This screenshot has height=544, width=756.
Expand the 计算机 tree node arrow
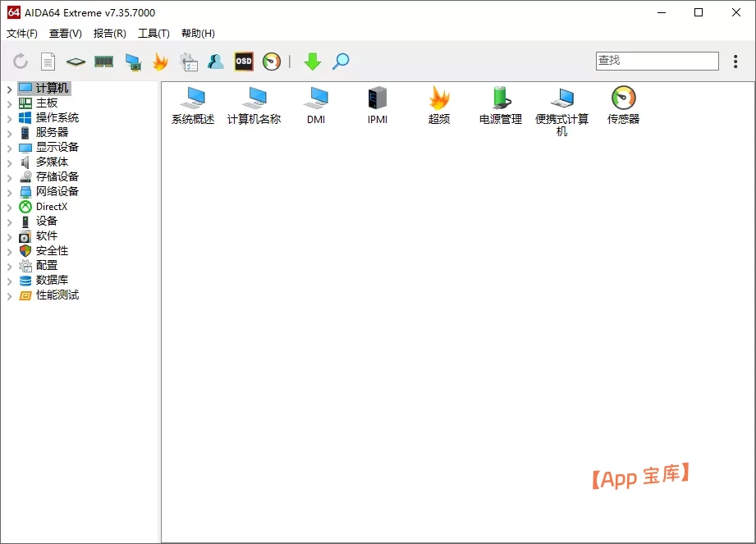coord(9,89)
